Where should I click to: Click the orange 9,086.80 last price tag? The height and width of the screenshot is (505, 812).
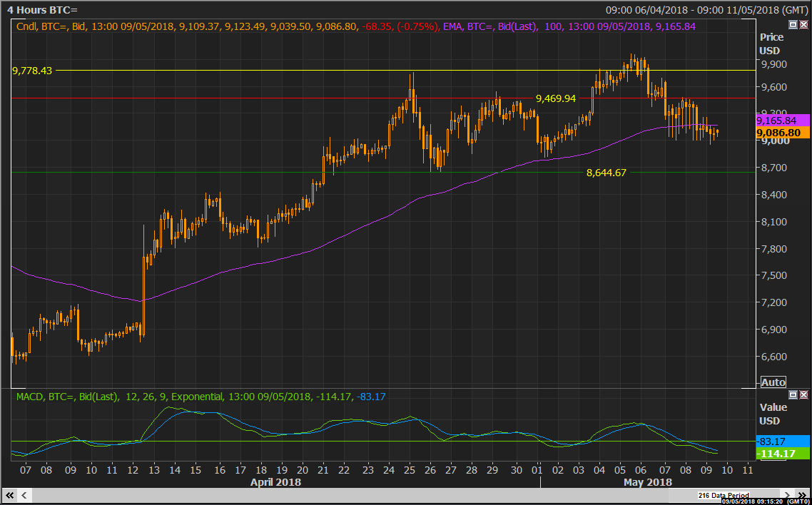[x=780, y=133]
